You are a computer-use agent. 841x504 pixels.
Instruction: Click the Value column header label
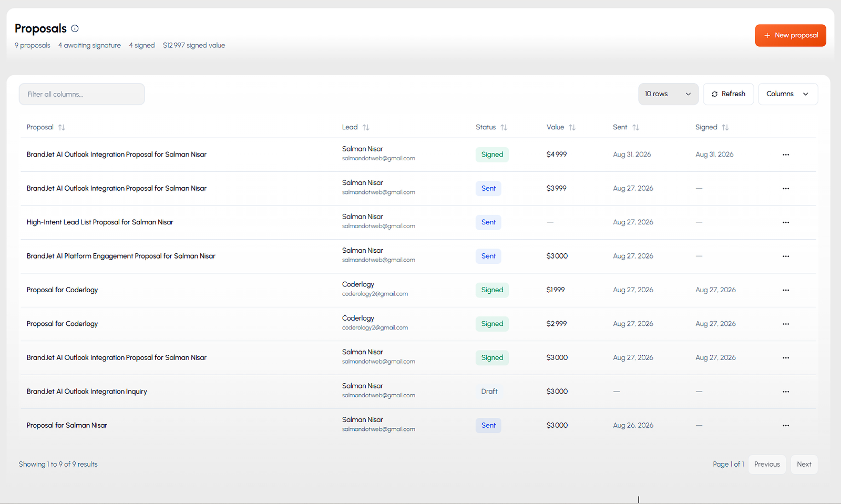tap(555, 127)
